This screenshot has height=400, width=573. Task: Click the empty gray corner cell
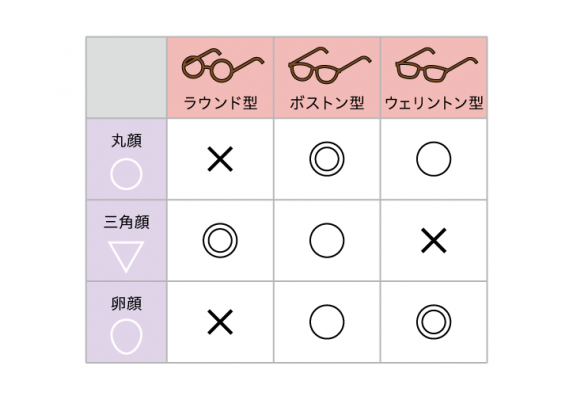pyautogui.click(x=126, y=77)
